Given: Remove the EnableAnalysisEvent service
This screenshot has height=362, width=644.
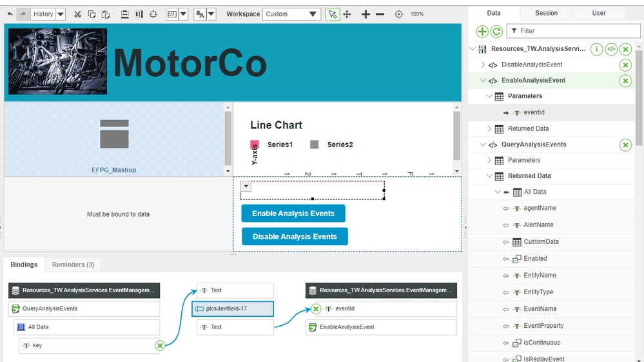Looking at the screenshot, I should [x=625, y=81].
